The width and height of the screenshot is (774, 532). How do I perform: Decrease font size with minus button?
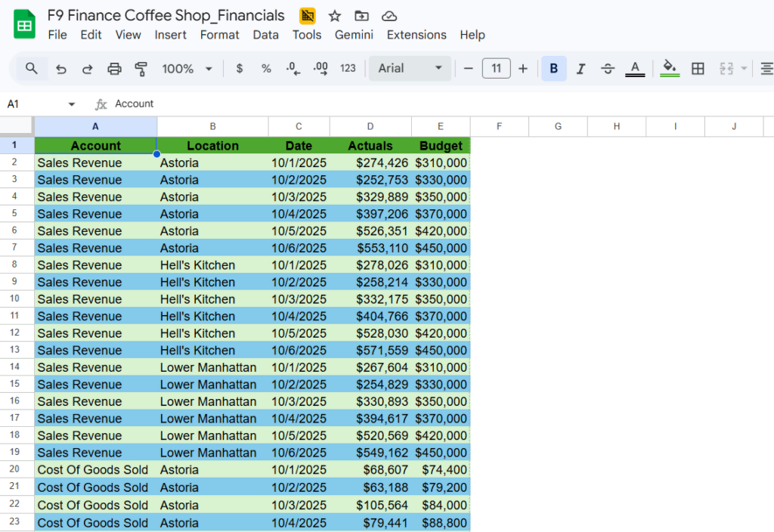pyautogui.click(x=469, y=69)
